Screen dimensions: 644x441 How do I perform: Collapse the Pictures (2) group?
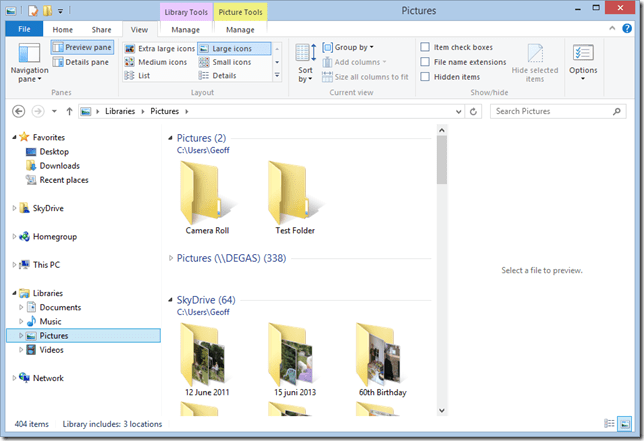pyautogui.click(x=170, y=138)
